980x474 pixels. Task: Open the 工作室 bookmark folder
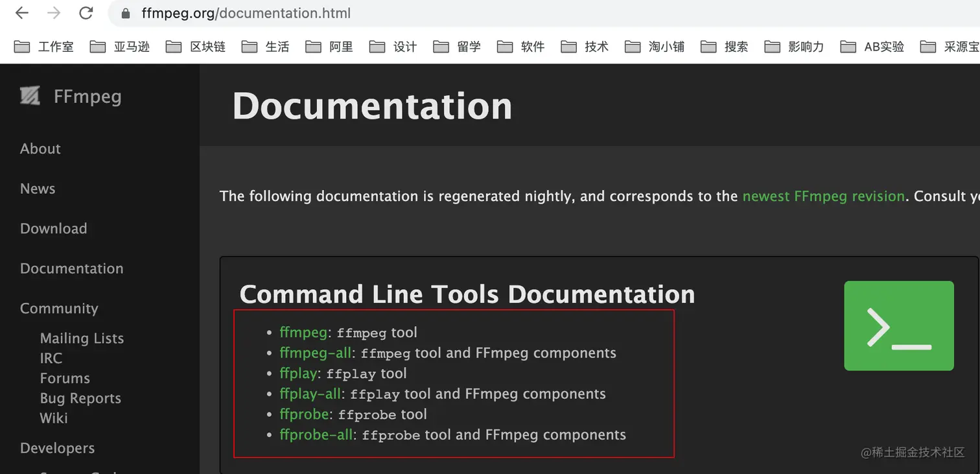[x=44, y=47]
